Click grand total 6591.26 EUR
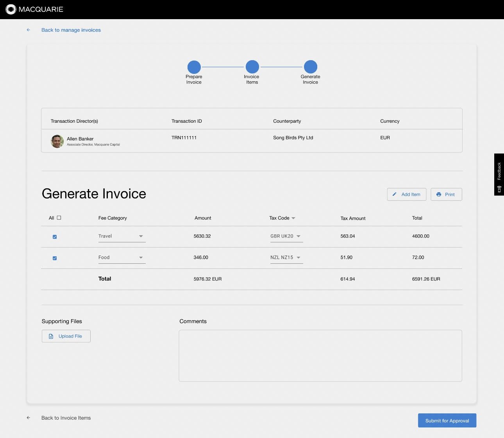This screenshot has width=504, height=438. tap(426, 279)
